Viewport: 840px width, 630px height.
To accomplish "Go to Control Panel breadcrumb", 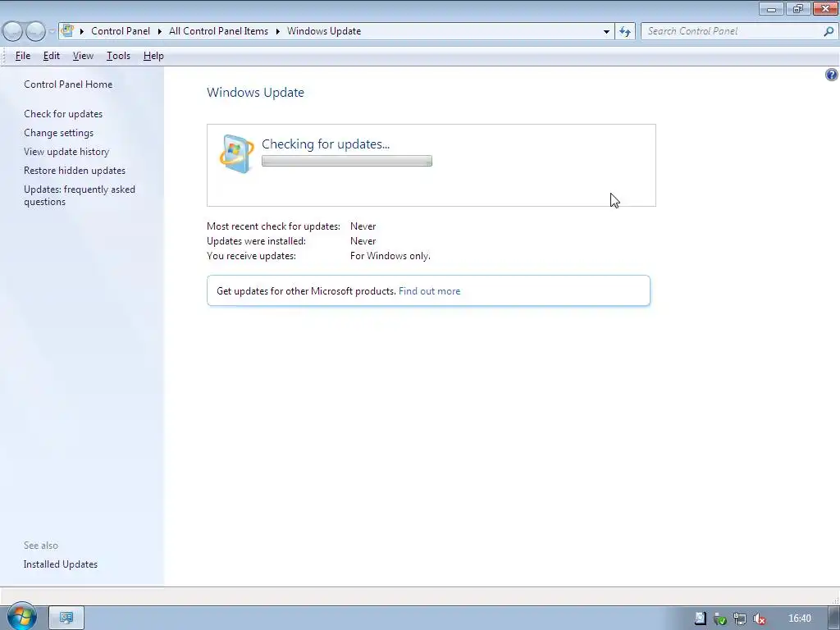I will [121, 31].
